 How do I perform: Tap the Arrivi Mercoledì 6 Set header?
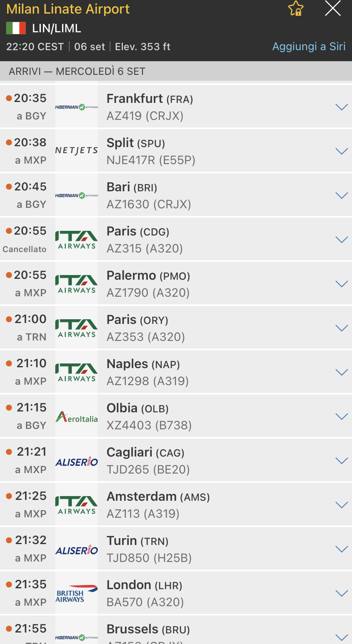(x=77, y=71)
